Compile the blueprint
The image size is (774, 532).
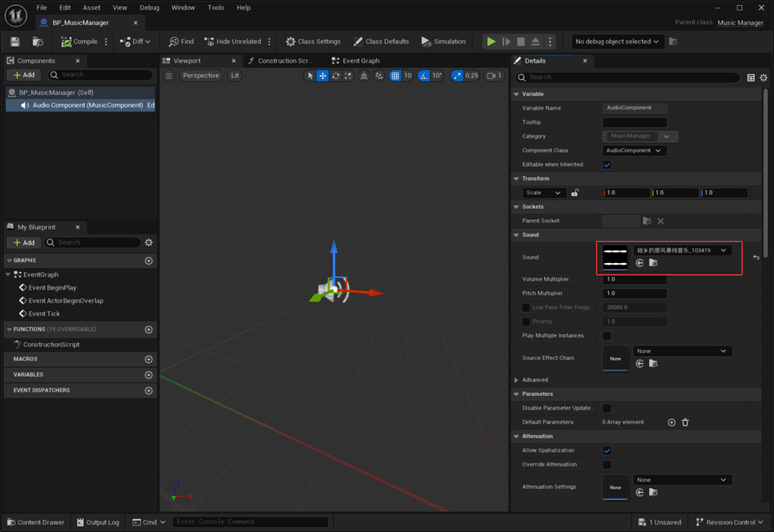(79, 42)
